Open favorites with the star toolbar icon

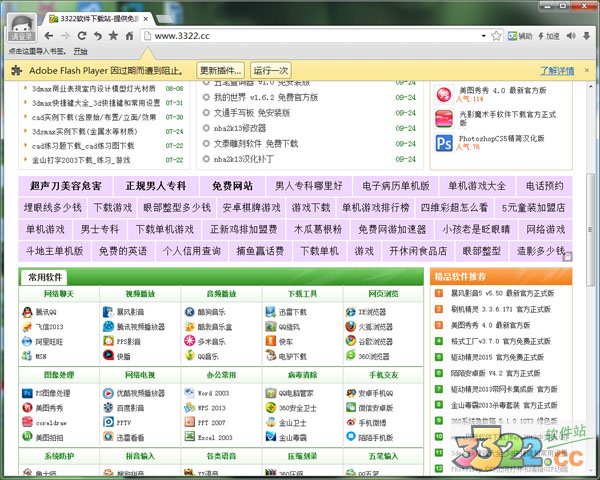click(x=113, y=36)
